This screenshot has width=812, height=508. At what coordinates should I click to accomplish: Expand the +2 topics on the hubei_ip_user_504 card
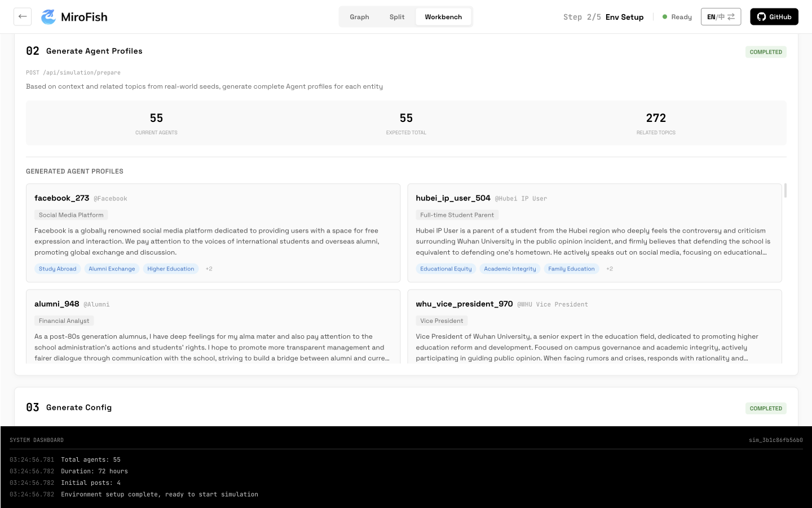click(x=609, y=269)
